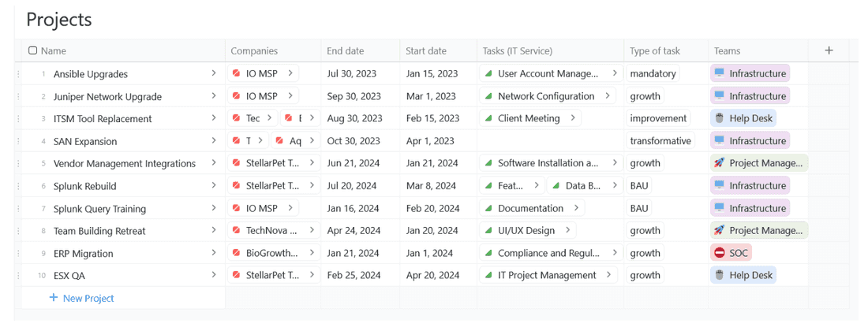Click the SOC stop-sign icon in ERP Migration row
The width and height of the screenshot is (868, 331).
tap(719, 253)
